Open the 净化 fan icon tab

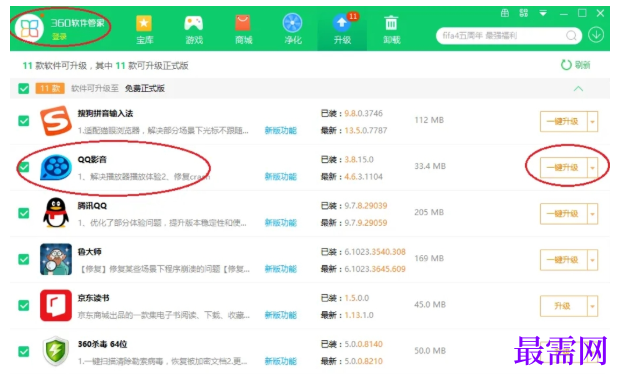(293, 29)
